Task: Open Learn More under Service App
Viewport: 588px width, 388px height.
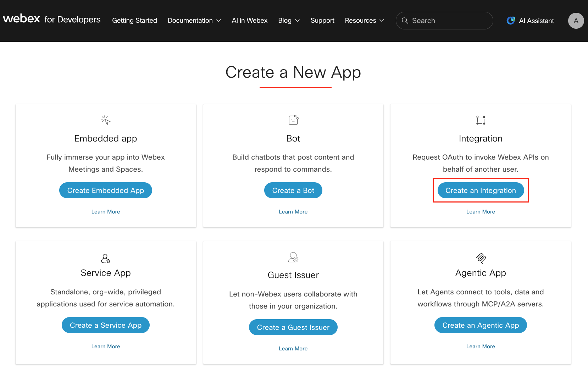Action: (x=106, y=347)
